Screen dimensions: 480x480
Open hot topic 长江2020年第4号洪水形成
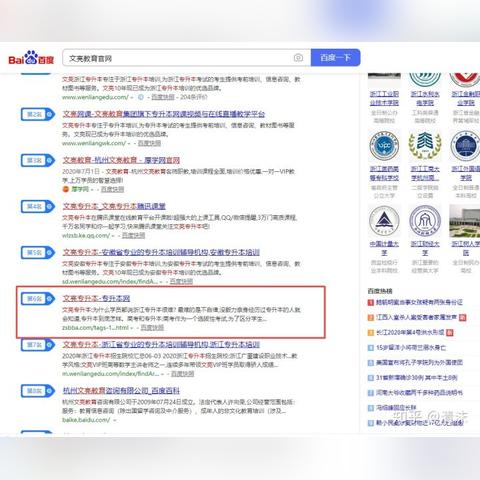coord(410,332)
